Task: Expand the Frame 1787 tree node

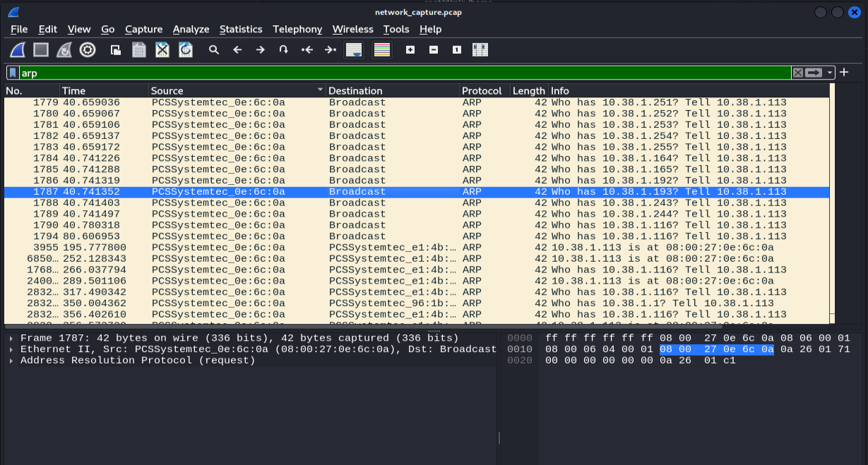Action: 11,338
